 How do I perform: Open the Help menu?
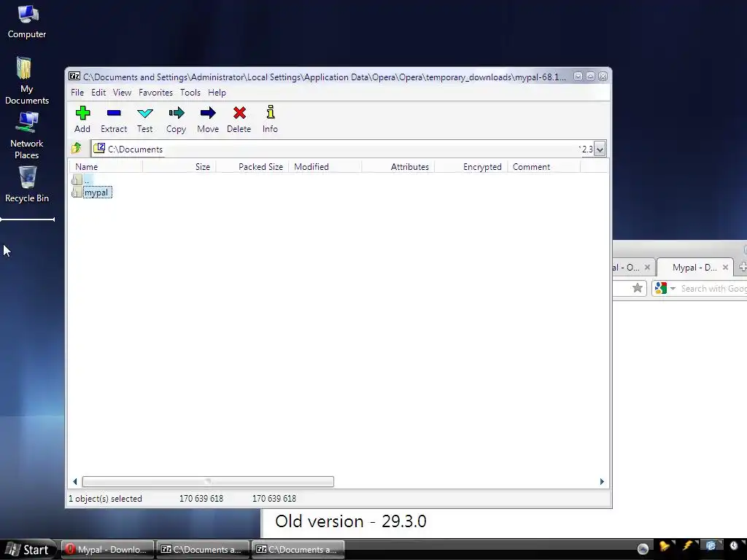pyautogui.click(x=217, y=93)
